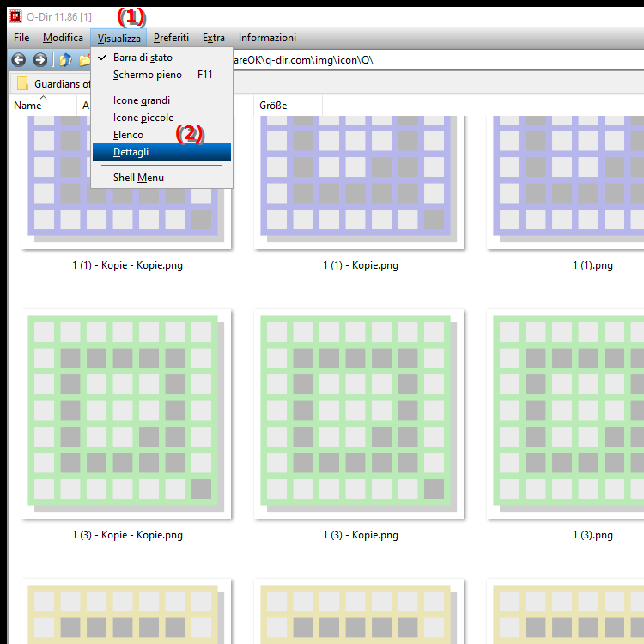Select Dettagli view
Screen dimensions: 644x644
161,152
